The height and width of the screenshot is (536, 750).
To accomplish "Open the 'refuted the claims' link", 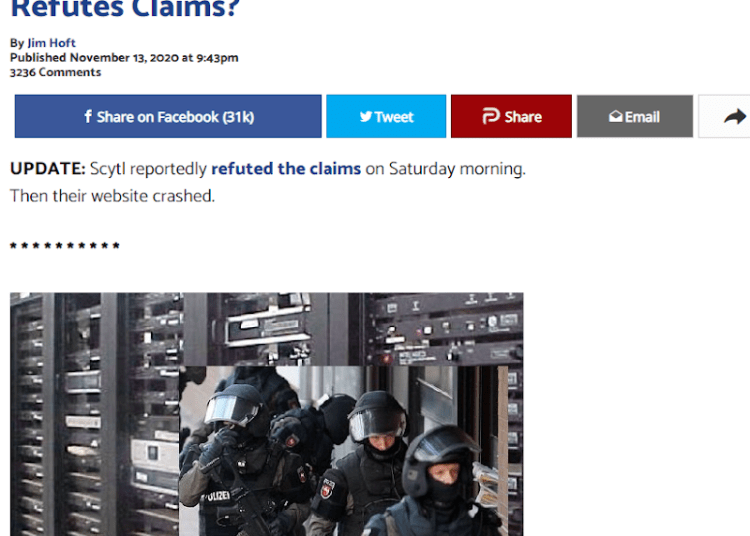I will point(286,169).
